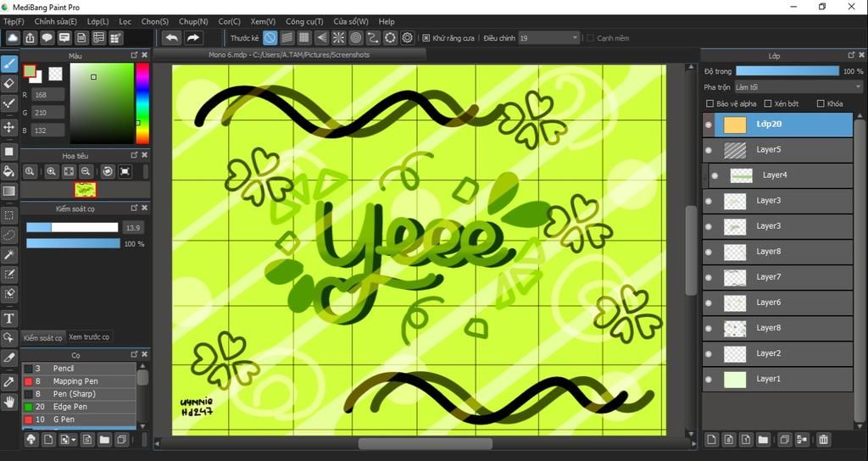
Task: Open snap settings gear icon
Action: pyautogui.click(x=408, y=37)
